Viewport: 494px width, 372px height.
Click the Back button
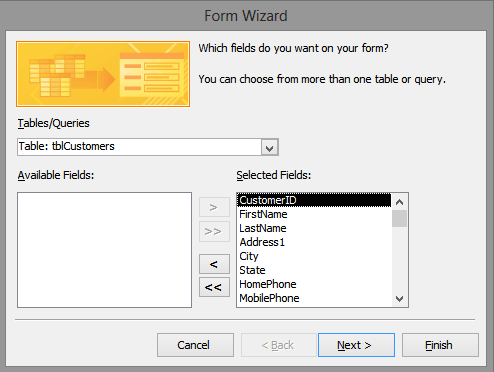(278, 345)
